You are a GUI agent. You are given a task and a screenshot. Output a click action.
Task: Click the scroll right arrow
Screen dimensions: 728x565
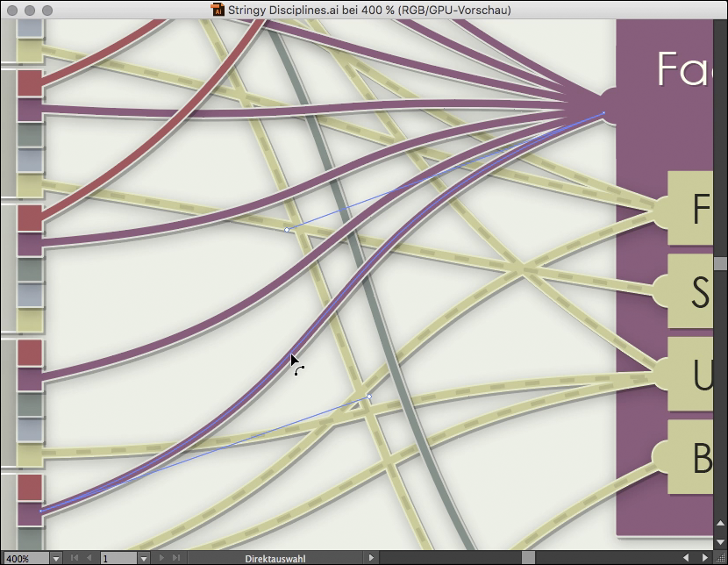705,558
